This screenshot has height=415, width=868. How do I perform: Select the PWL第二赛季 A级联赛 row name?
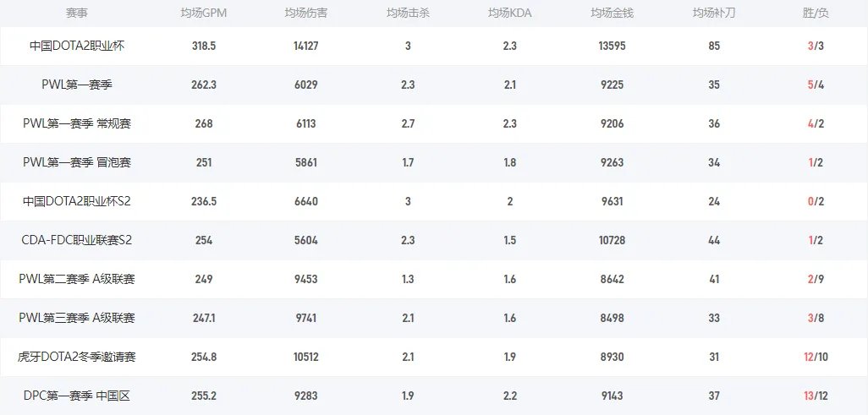click(x=76, y=279)
